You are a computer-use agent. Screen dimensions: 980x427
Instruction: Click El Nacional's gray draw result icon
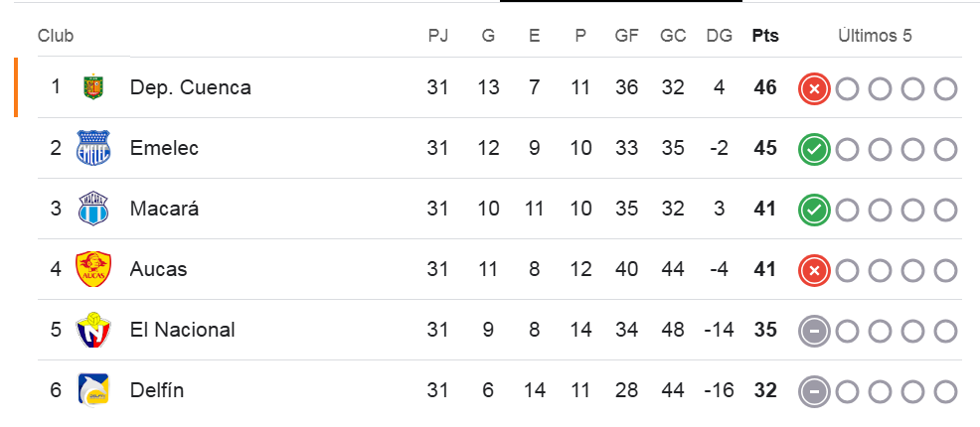(814, 331)
